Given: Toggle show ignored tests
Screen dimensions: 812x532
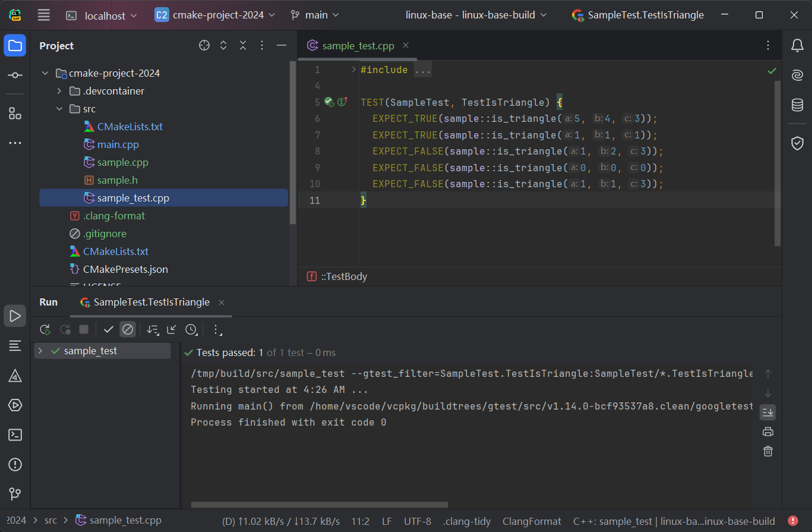Looking at the screenshot, I should (128, 329).
